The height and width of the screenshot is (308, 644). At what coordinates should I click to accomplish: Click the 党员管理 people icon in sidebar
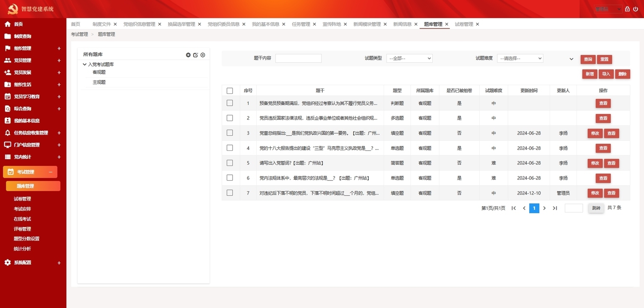pos(8,60)
